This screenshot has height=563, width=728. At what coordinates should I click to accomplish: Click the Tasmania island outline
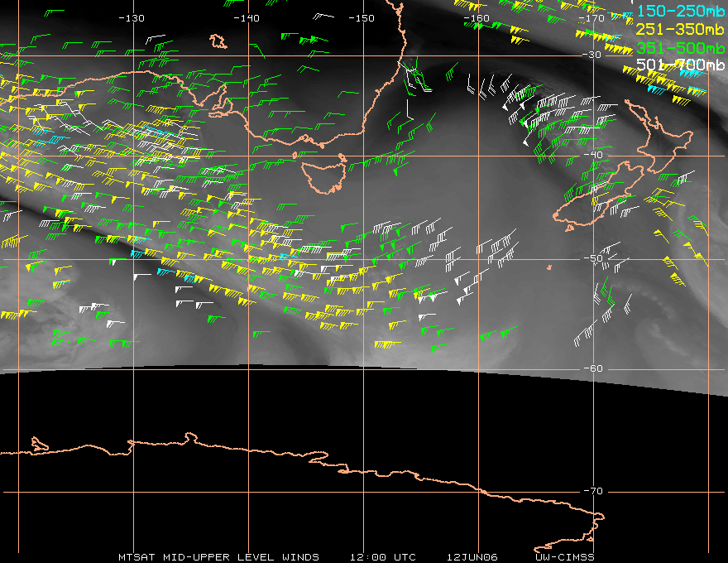[x=324, y=175]
